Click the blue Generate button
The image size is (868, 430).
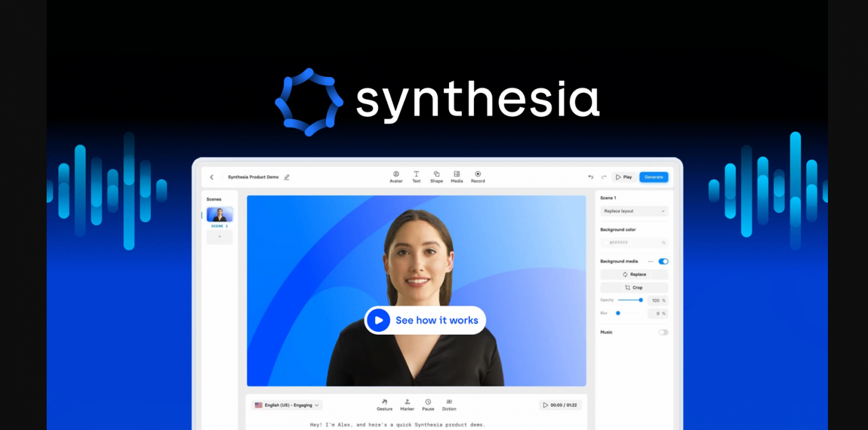pos(654,177)
